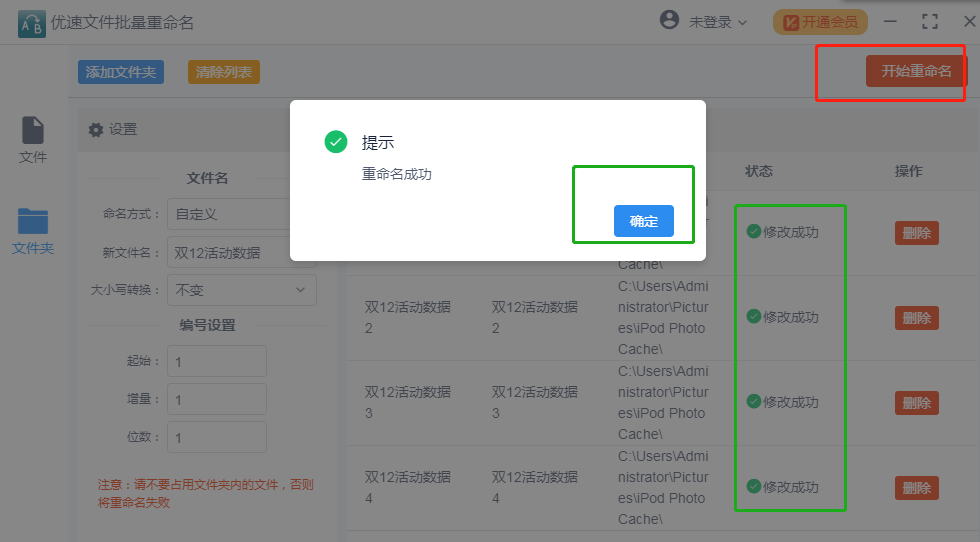Screen dimensions: 980x542
Task: Click the 添加文件夹 button
Action: (x=121, y=72)
